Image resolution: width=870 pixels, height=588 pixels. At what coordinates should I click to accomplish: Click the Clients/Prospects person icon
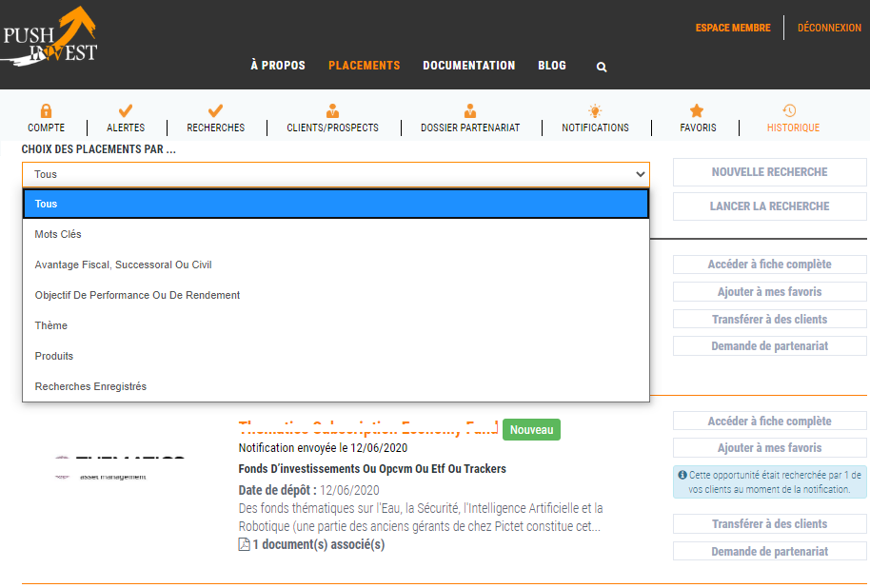[332, 110]
